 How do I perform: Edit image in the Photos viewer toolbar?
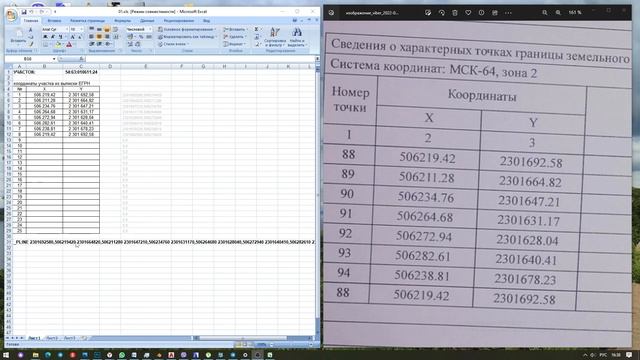click(x=428, y=13)
